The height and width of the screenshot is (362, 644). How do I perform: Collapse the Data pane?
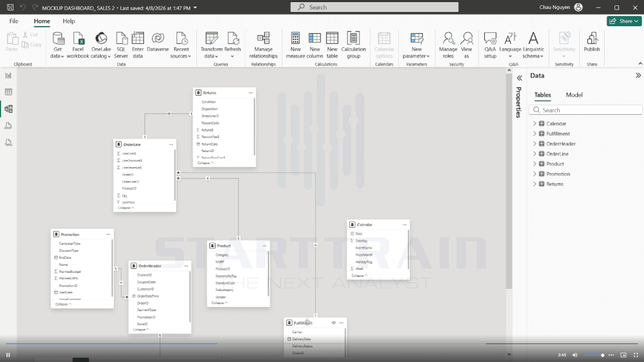[x=638, y=75]
